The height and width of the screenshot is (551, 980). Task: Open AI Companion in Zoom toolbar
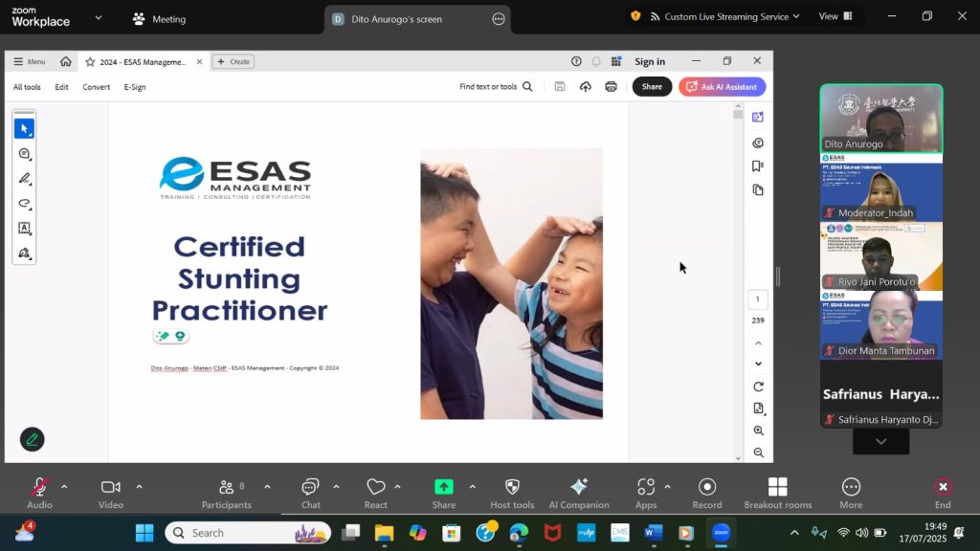pyautogui.click(x=579, y=488)
